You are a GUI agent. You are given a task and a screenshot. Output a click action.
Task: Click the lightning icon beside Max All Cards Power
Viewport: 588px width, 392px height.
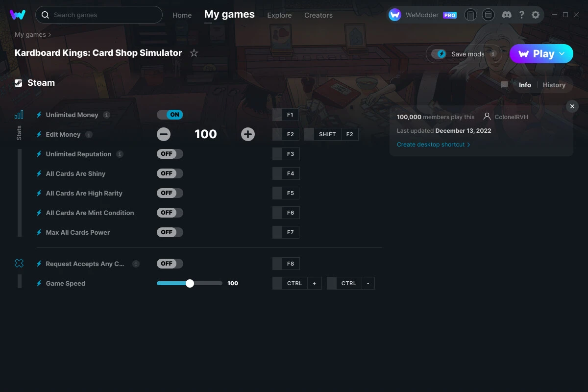[39, 232]
